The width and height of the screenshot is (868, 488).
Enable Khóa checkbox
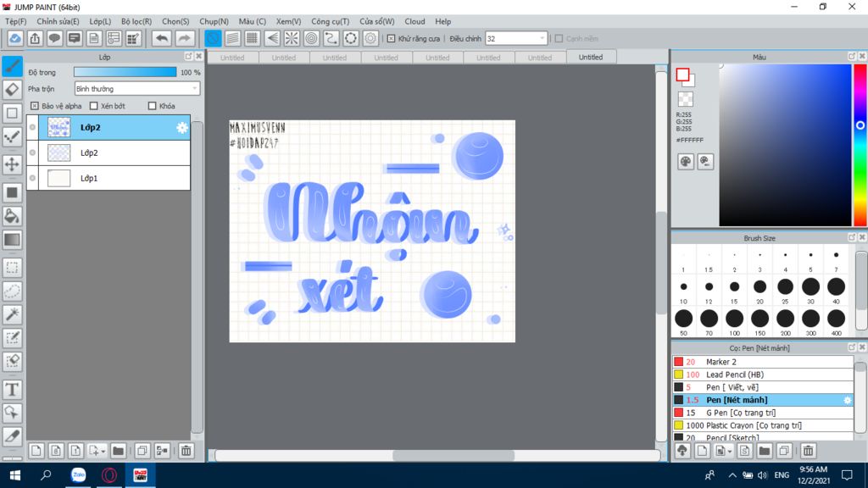pyautogui.click(x=153, y=106)
